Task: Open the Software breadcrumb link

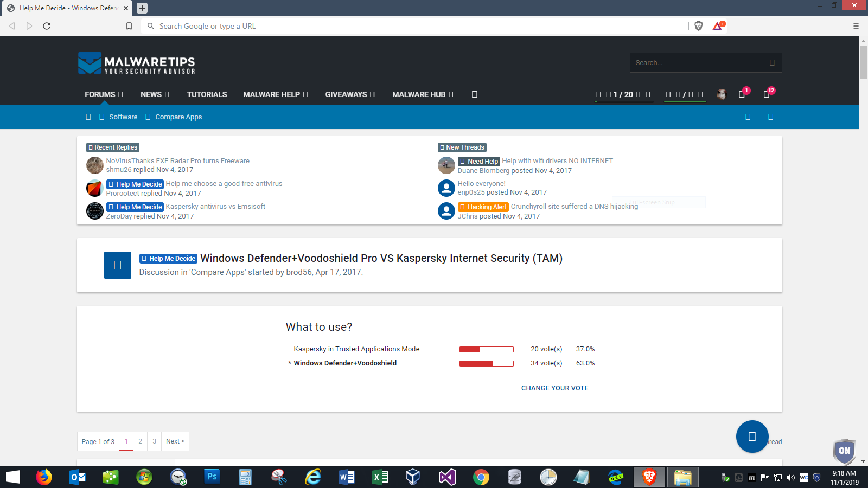Action: [123, 117]
